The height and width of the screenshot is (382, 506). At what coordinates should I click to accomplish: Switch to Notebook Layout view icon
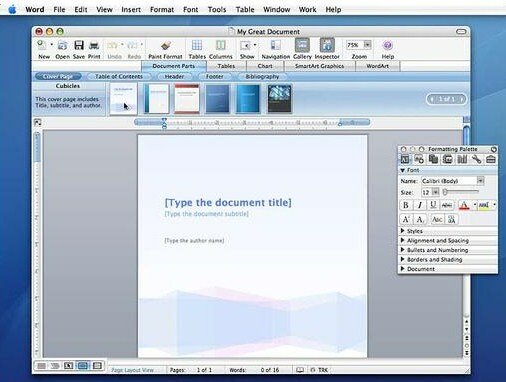tap(97, 366)
